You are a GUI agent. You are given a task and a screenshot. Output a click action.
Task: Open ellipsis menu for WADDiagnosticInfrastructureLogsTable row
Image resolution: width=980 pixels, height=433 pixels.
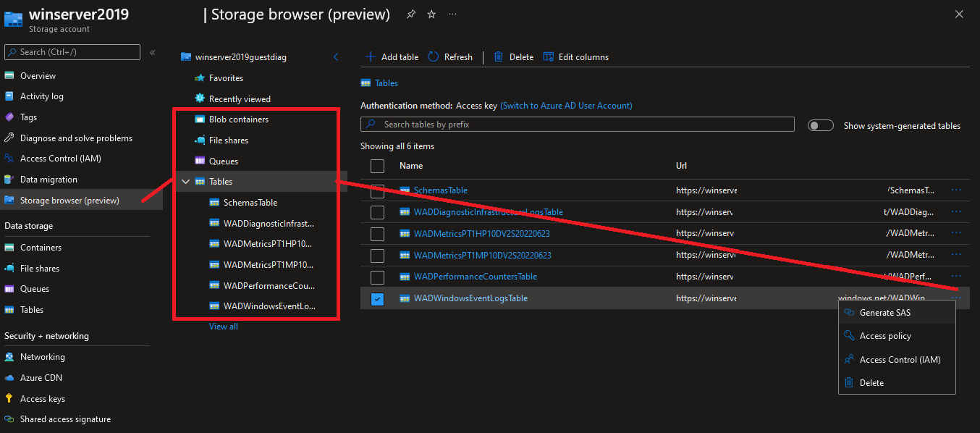pos(956,211)
